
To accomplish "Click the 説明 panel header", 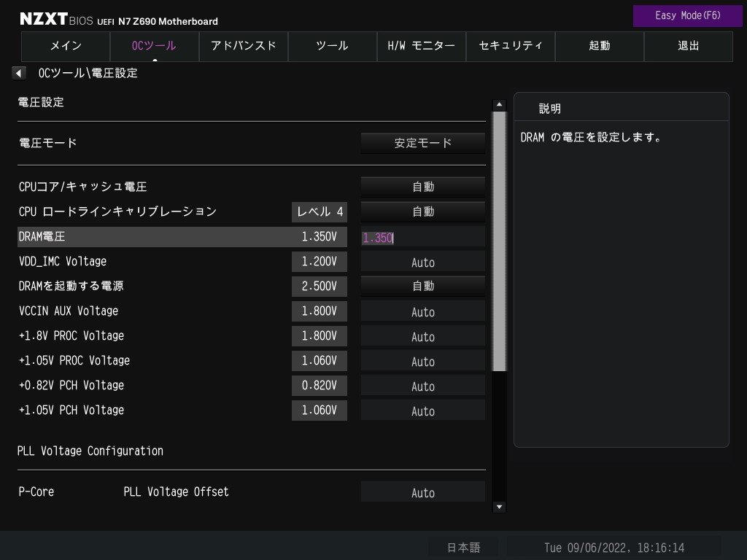I will click(x=550, y=109).
